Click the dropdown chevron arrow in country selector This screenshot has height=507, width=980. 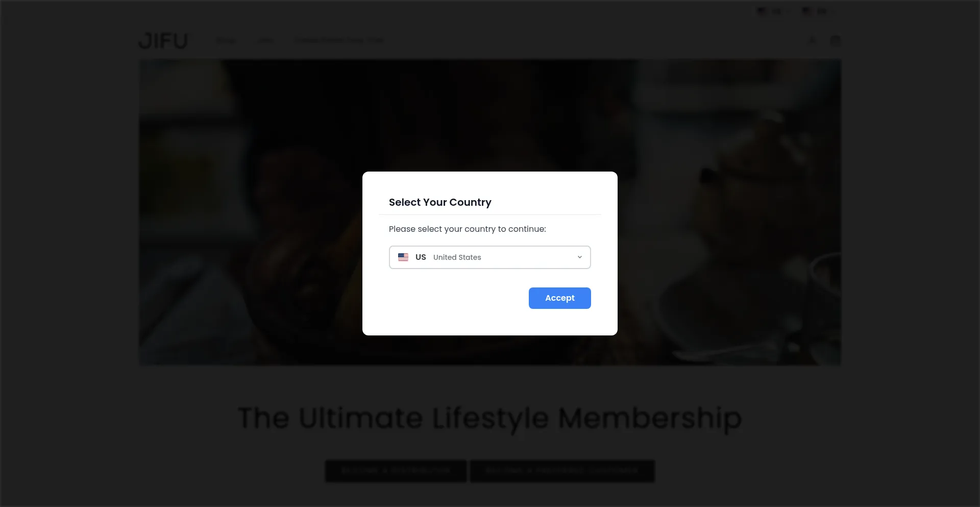pos(579,257)
